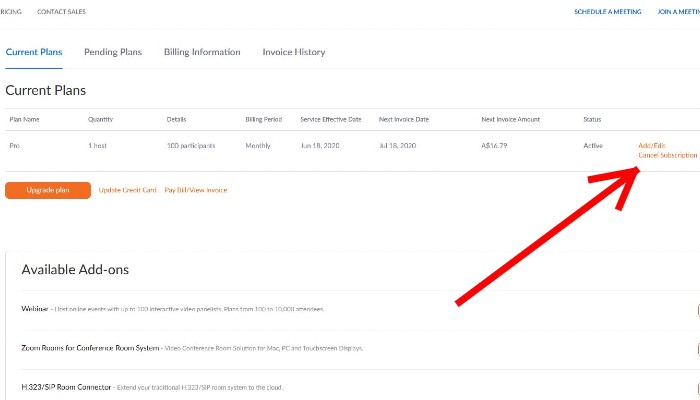Image resolution: width=700 pixels, height=400 pixels.
Task: Switch to the Billing Information tab
Action: click(x=202, y=52)
